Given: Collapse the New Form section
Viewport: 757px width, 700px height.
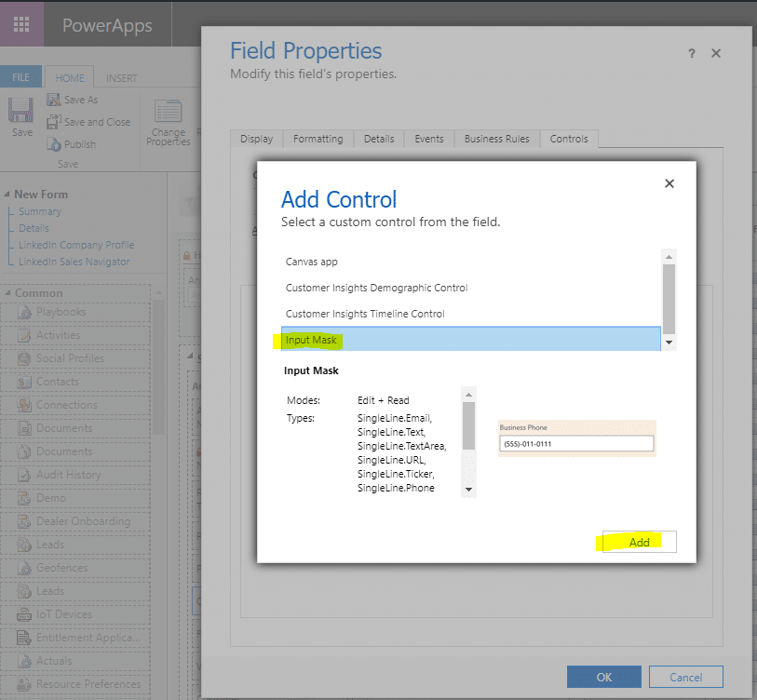Looking at the screenshot, I should point(9,194).
